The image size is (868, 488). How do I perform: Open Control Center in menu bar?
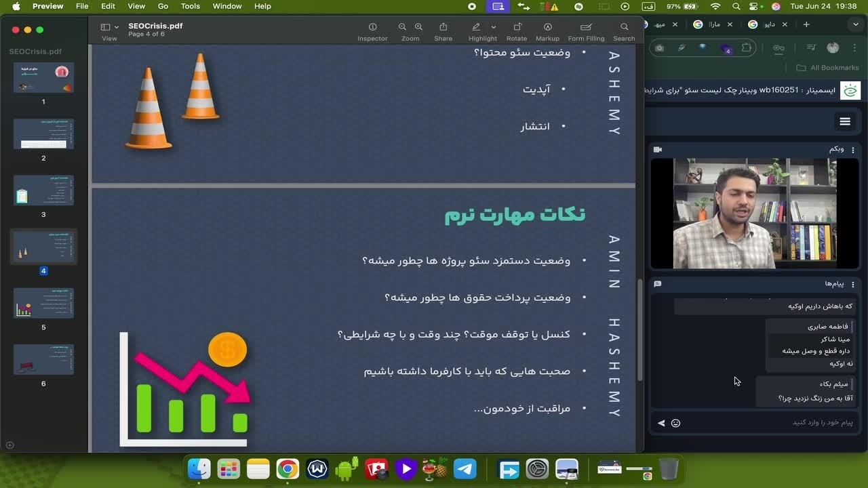pyautogui.click(x=755, y=6)
